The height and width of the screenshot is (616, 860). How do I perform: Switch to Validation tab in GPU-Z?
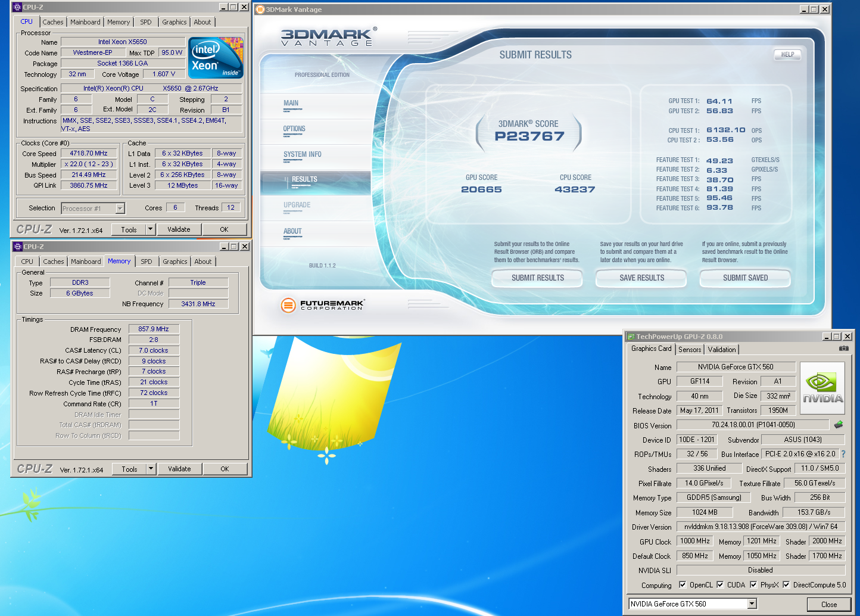722,350
